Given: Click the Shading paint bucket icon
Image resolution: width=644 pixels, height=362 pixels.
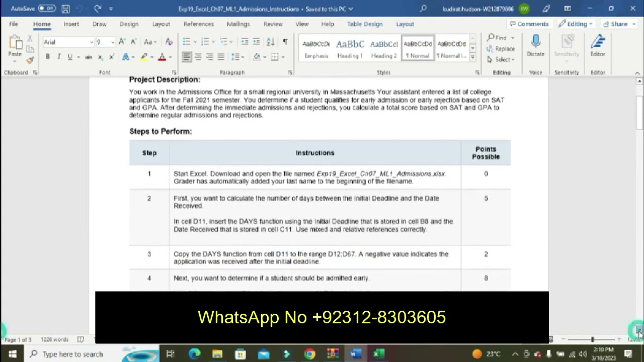Looking at the screenshot, I should tap(257, 57).
